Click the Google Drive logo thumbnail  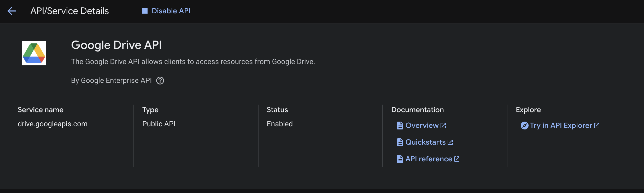click(x=34, y=53)
